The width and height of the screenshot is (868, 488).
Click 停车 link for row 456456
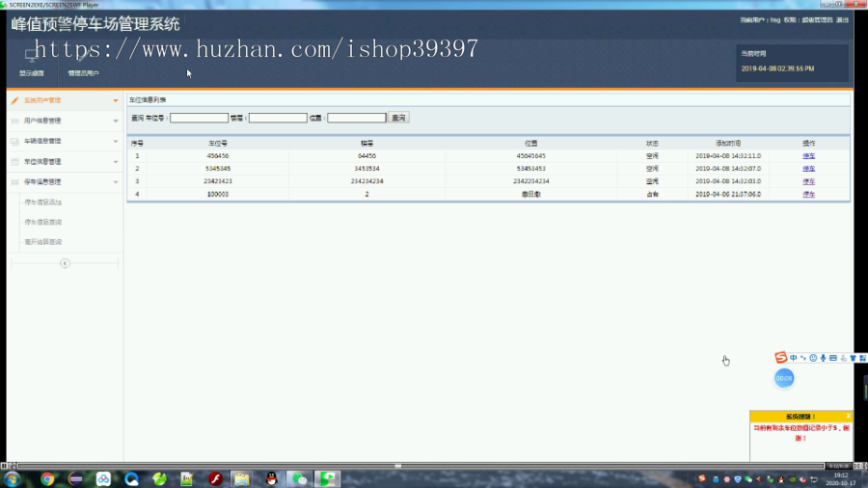coord(809,156)
